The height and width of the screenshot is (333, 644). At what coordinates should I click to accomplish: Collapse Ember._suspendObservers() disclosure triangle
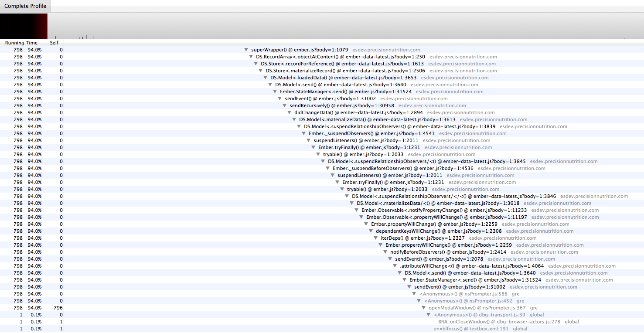click(x=304, y=133)
